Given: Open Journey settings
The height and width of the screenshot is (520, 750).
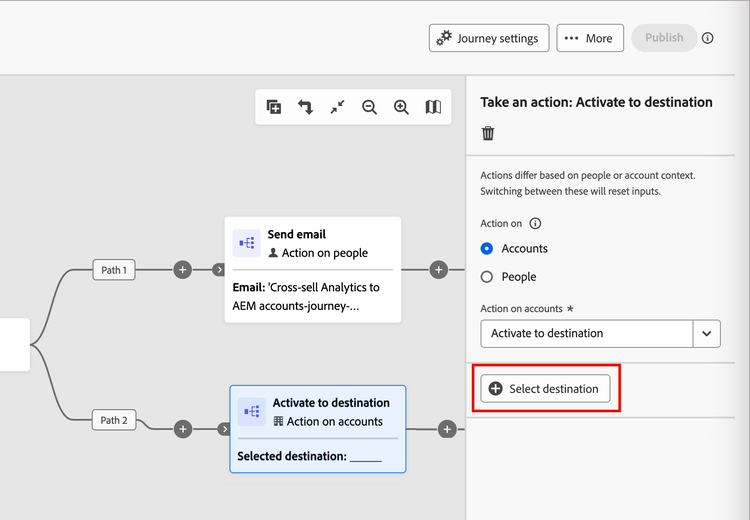Looking at the screenshot, I should point(489,38).
